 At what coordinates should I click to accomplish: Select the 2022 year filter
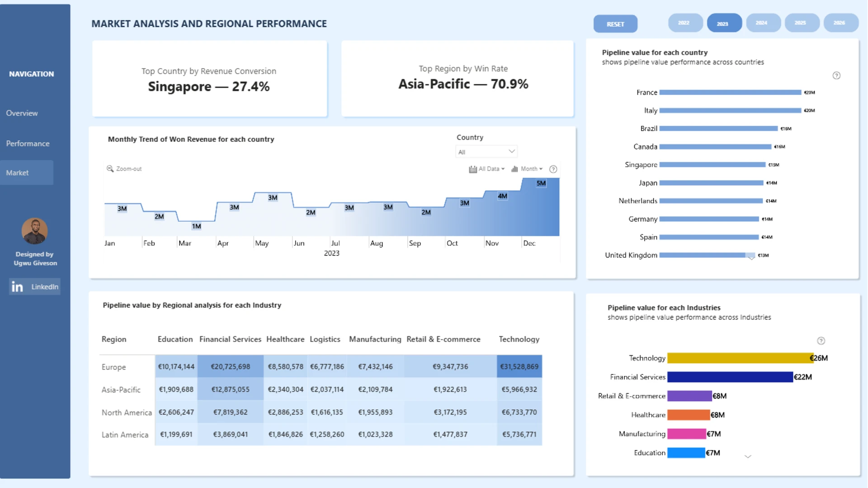[685, 23]
